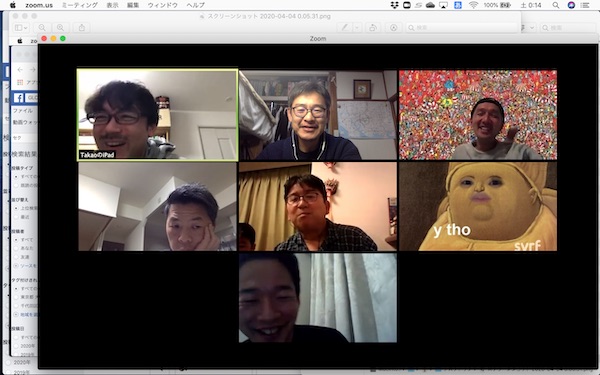
Task: Click the Preview file title スクリーンショット 2020-04-04
Action: [x=269, y=16]
